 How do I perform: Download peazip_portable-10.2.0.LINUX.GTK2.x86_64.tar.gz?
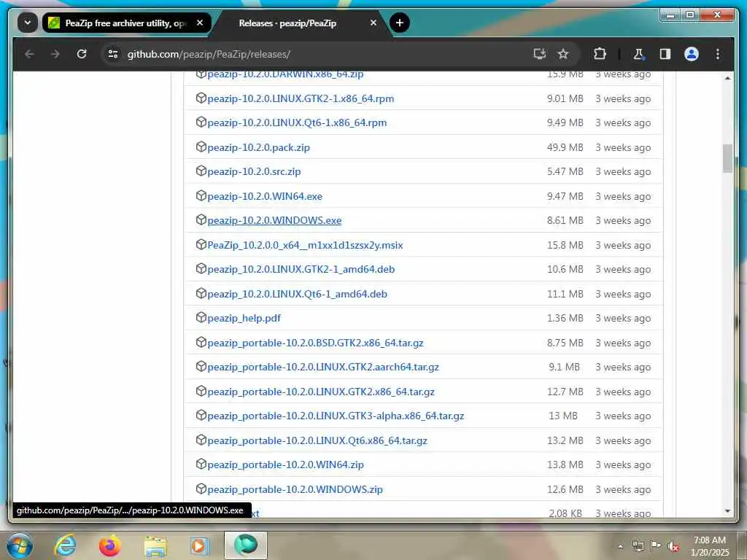[x=321, y=392]
